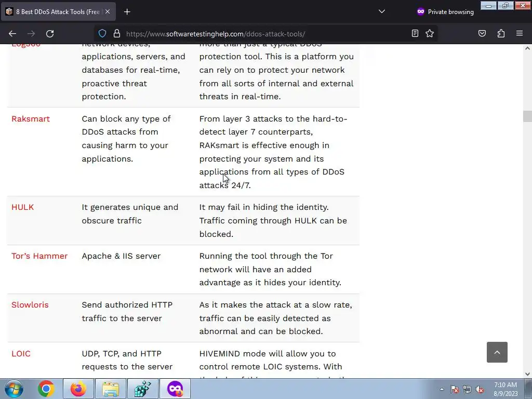Image resolution: width=532 pixels, height=399 pixels.
Task: Click scrollbar up arrow
Action: pos(527,48)
